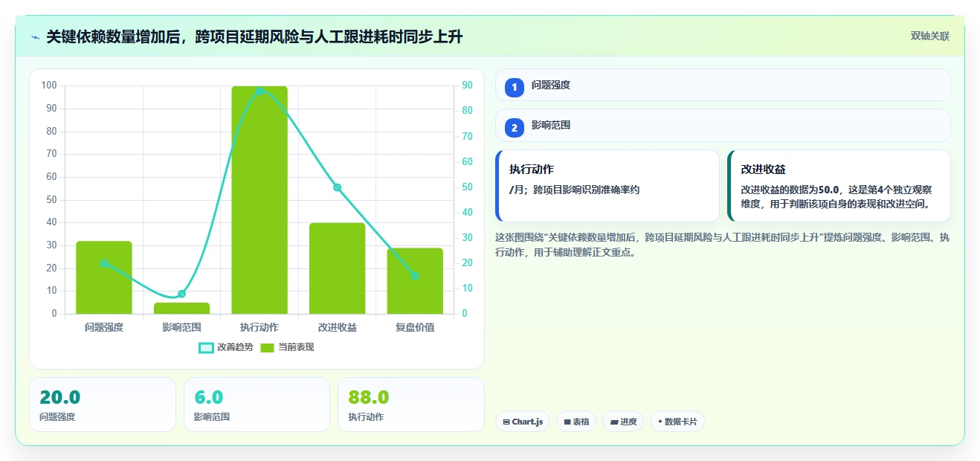Select the Chart.js tag chip
Screen dimensions: 980x461
coord(523,422)
